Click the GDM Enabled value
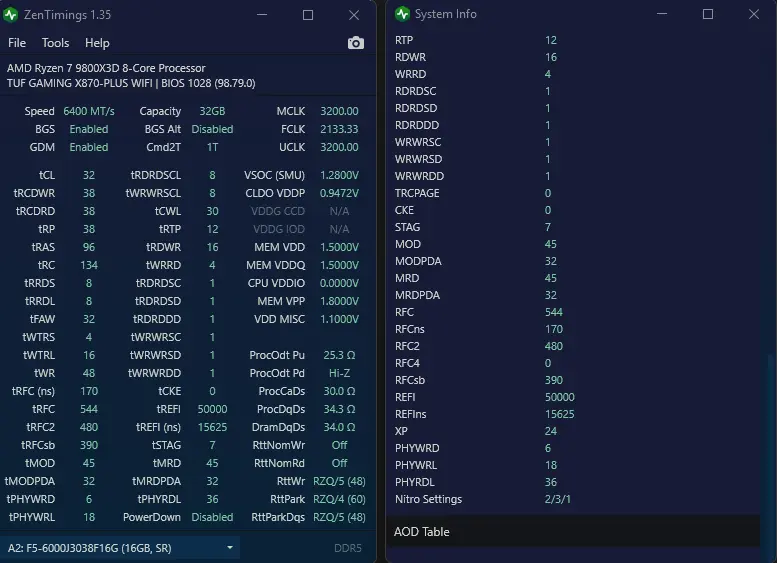 [x=89, y=147]
